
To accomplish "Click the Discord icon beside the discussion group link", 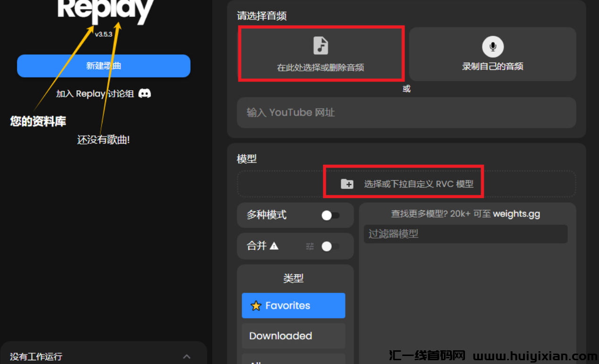I will click(x=144, y=93).
